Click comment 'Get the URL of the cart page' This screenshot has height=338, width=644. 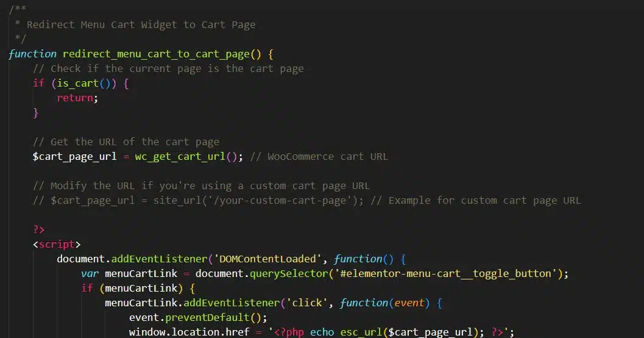point(126,142)
